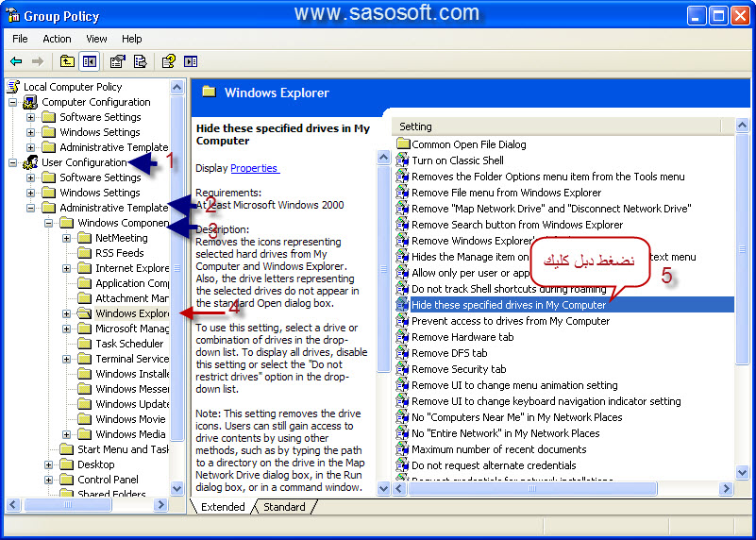Toggle Show/Hide Console Tree toolbar icon

90,61
